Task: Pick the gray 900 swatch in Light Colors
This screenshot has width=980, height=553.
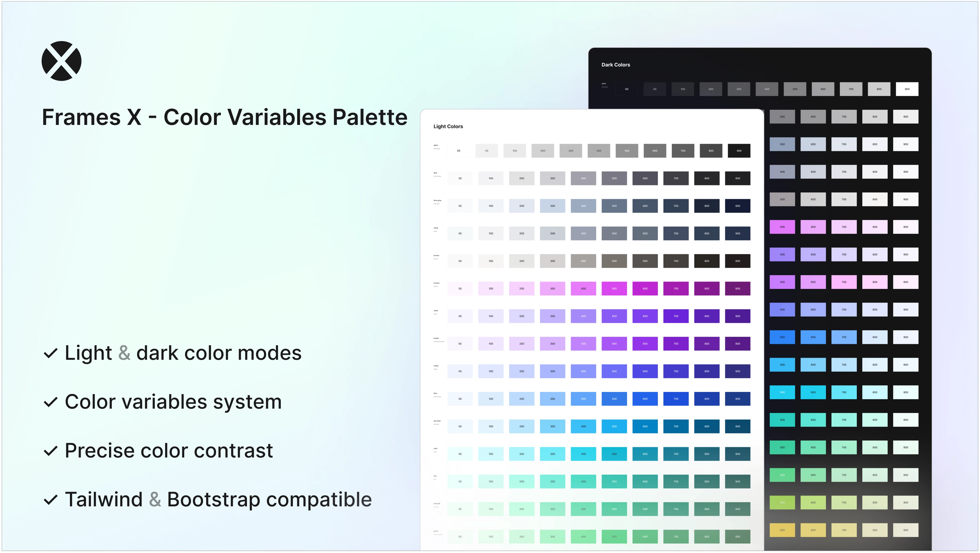Action: click(x=738, y=178)
